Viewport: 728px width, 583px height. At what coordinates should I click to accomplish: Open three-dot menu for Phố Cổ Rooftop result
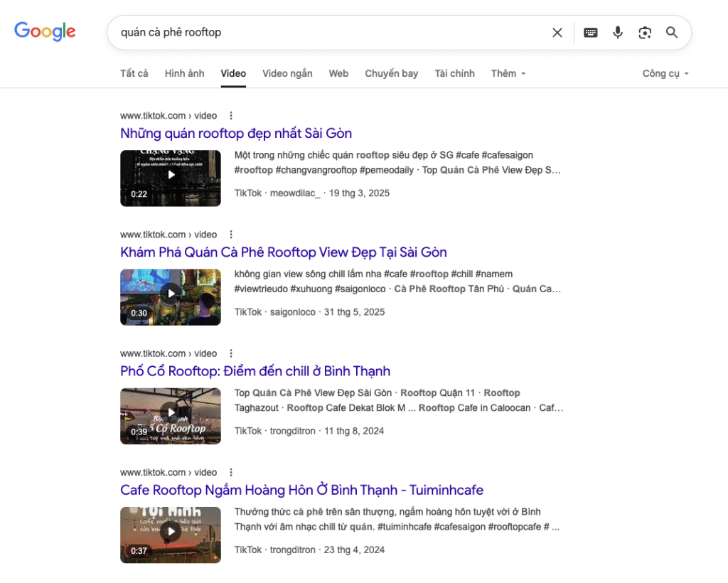point(231,353)
